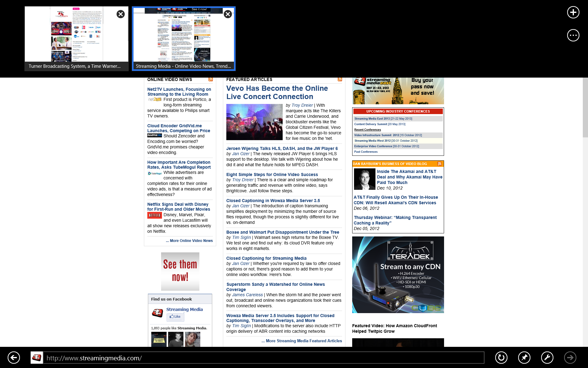Open Streaming Media West 2012 link

(372, 141)
